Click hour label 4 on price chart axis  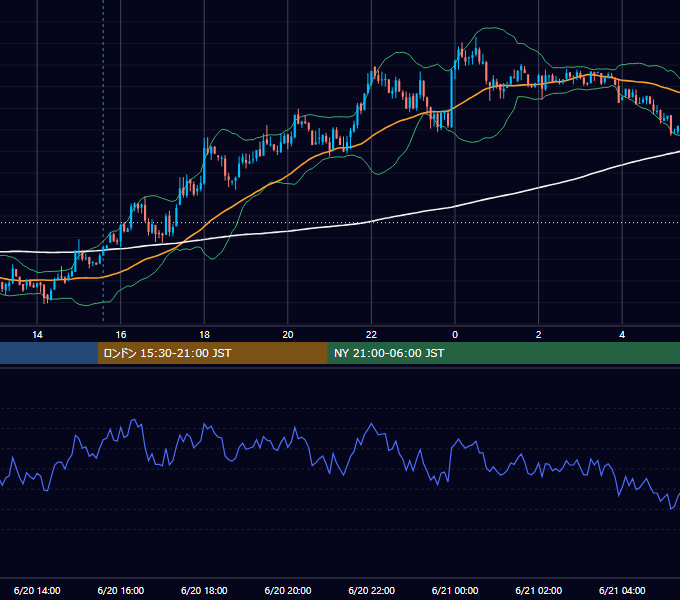click(x=622, y=335)
